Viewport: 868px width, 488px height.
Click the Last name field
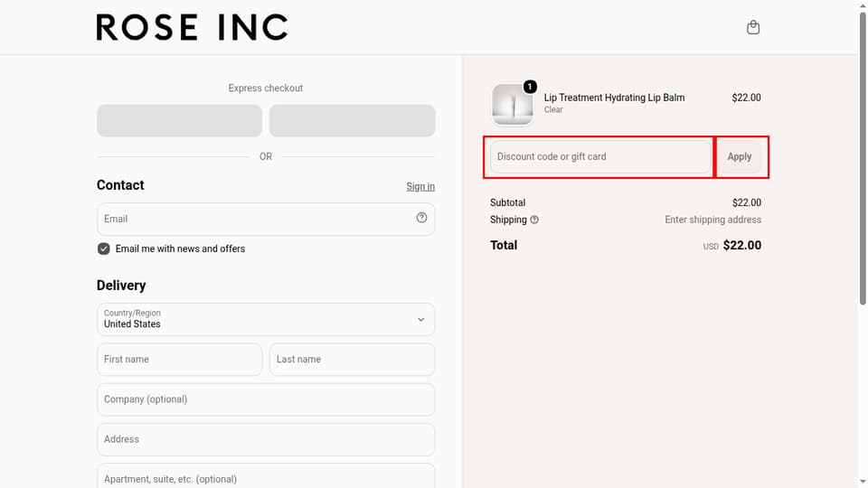tap(352, 359)
